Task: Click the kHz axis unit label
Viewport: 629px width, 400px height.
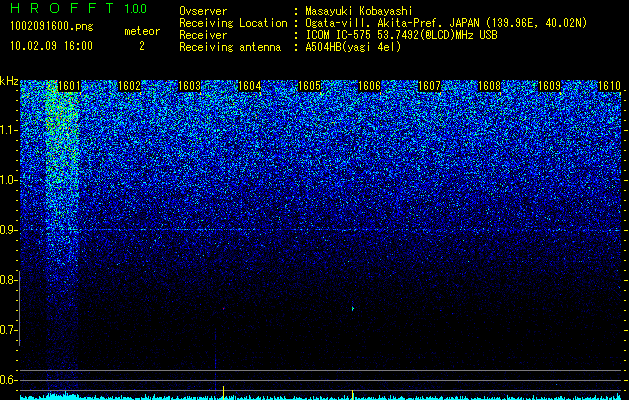Action: point(9,81)
